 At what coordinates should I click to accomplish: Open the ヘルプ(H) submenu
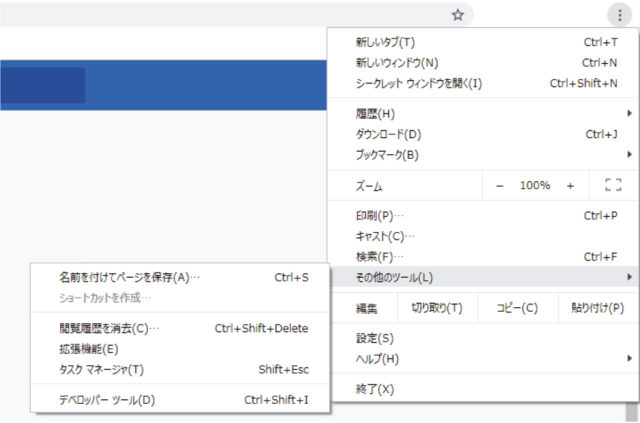point(483,358)
